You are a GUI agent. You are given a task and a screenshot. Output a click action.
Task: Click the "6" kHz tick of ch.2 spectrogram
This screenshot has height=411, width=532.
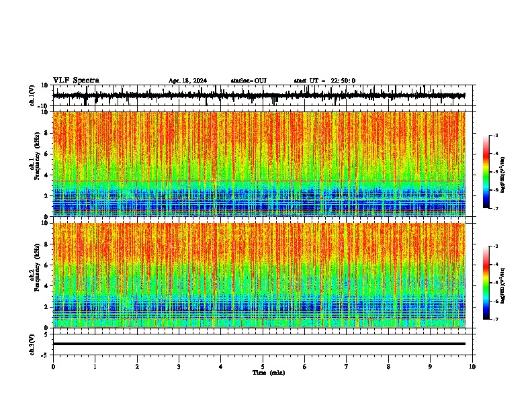point(46,265)
